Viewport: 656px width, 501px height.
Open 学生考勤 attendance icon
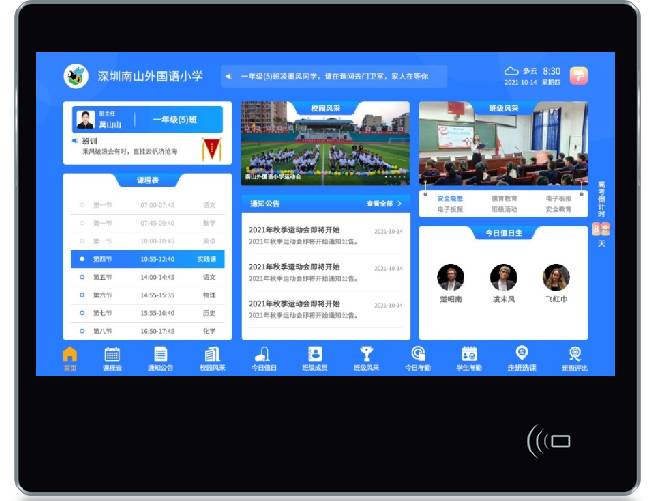[469, 354]
